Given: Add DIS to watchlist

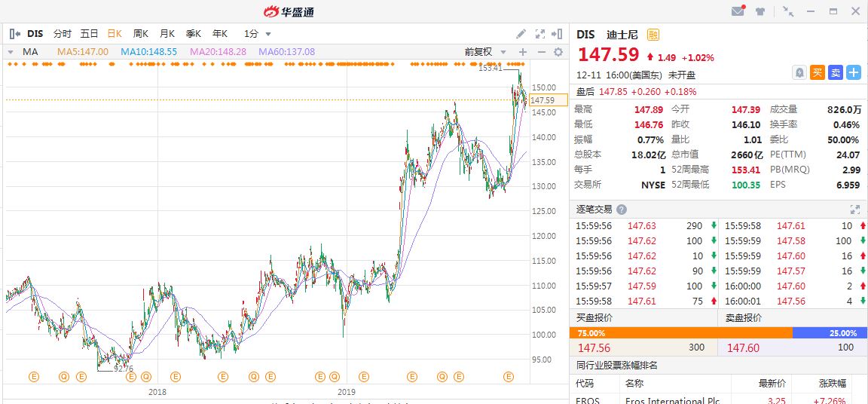Looking at the screenshot, I should (853, 72).
